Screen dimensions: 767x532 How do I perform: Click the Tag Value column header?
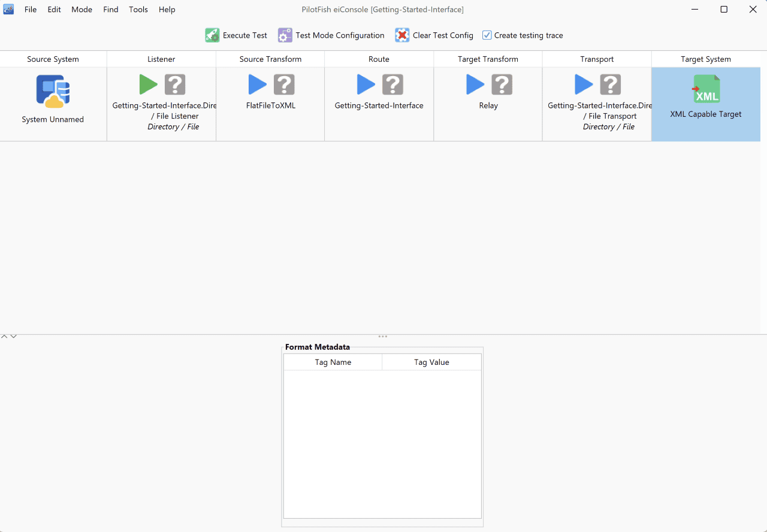(x=431, y=362)
